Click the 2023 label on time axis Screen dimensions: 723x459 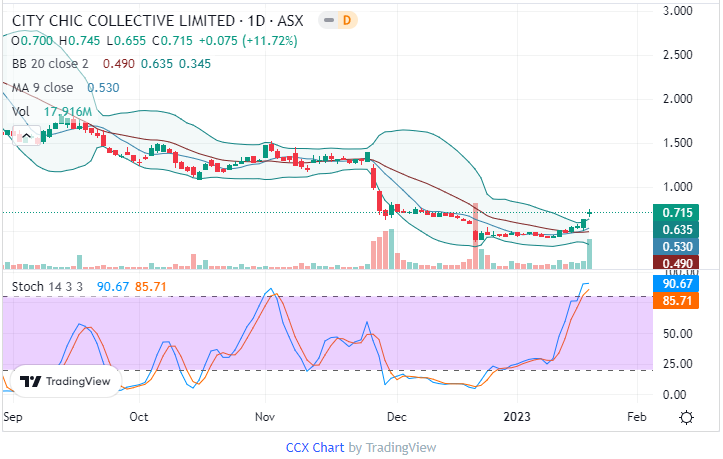(518, 415)
